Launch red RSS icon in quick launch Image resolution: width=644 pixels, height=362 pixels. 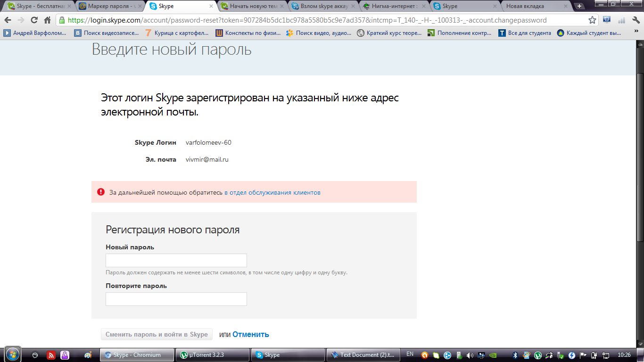pyautogui.click(x=51, y=355)
